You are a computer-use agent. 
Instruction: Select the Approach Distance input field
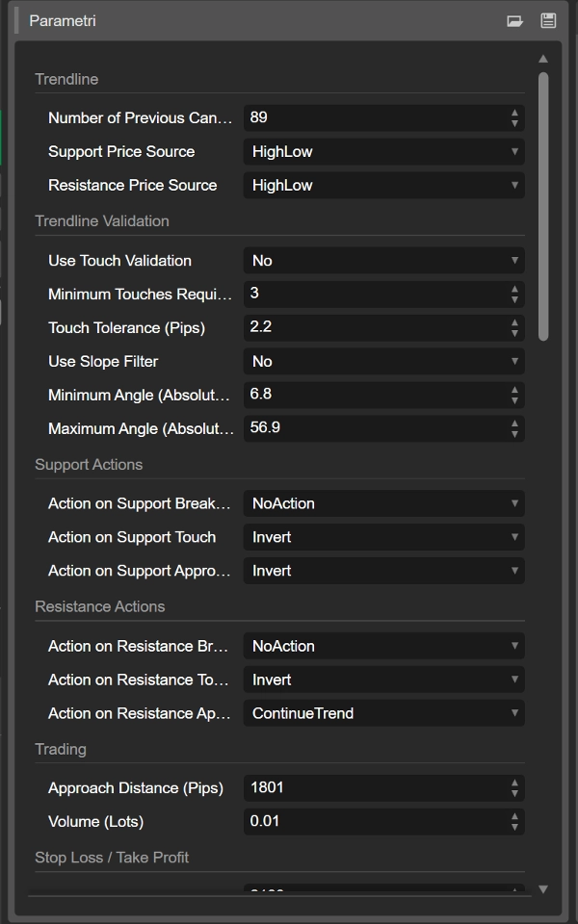click(376, 787)
